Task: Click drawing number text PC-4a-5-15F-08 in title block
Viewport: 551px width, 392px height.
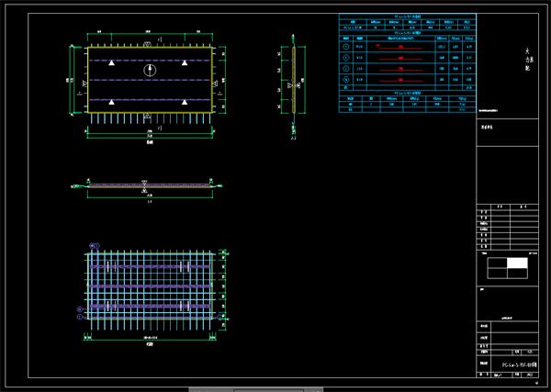Action: (520, 365)
